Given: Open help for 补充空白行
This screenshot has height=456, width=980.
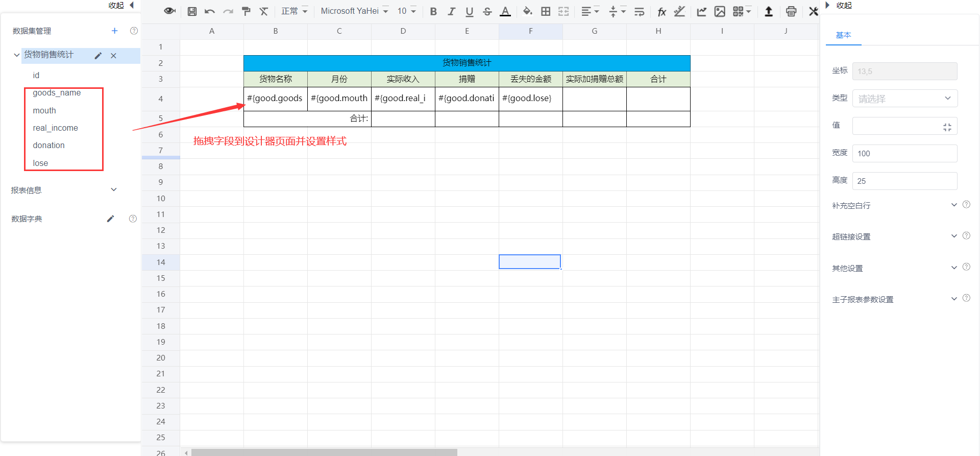Looking at the screenshot, I should coord(966,204).
